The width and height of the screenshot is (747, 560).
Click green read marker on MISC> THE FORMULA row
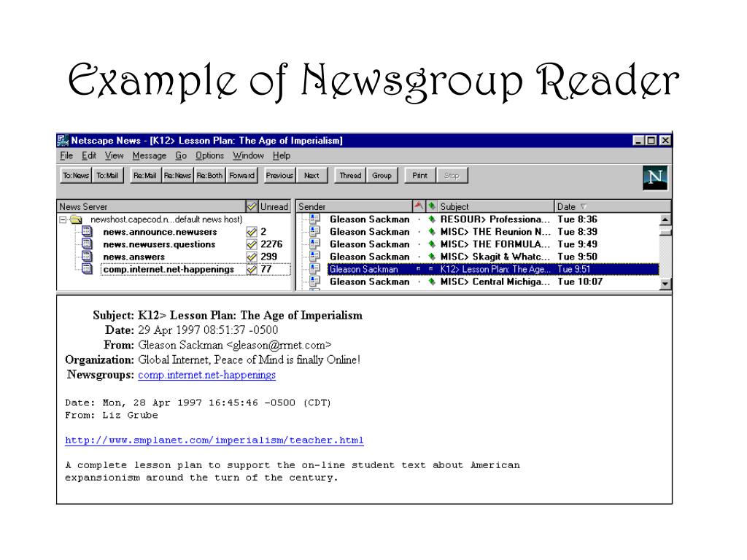432,244
